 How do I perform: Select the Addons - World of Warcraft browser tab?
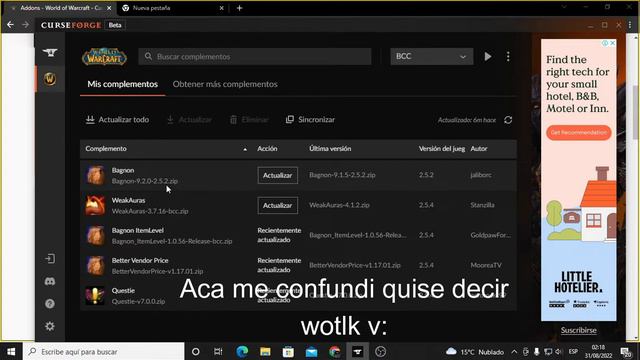60,8
